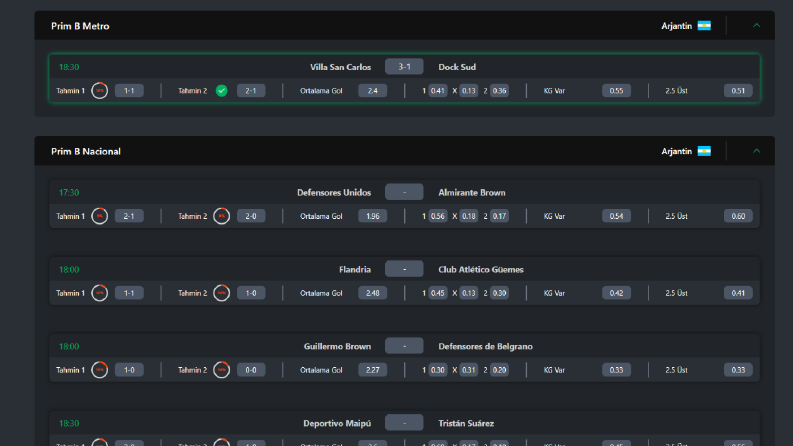Collapse the Prim B Nacional league section

(x=756, y=151)
